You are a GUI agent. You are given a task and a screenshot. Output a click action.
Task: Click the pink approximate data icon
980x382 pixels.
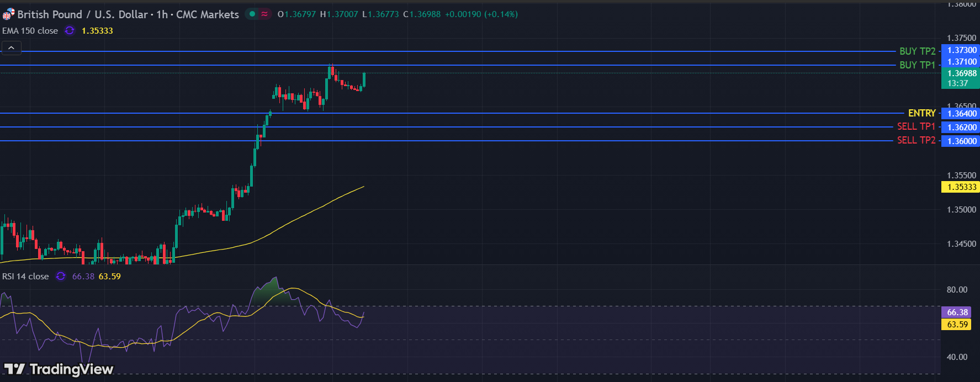[x=264, y=14]
